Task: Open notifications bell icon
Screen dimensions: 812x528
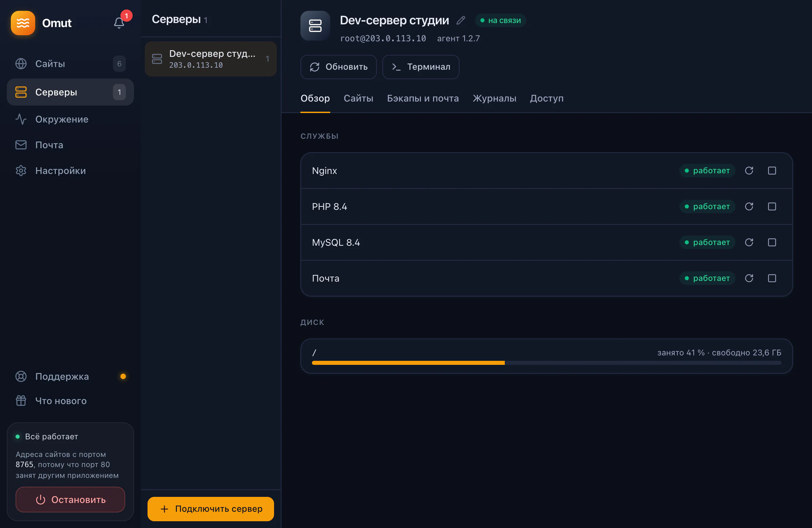Action: [119, 23]
